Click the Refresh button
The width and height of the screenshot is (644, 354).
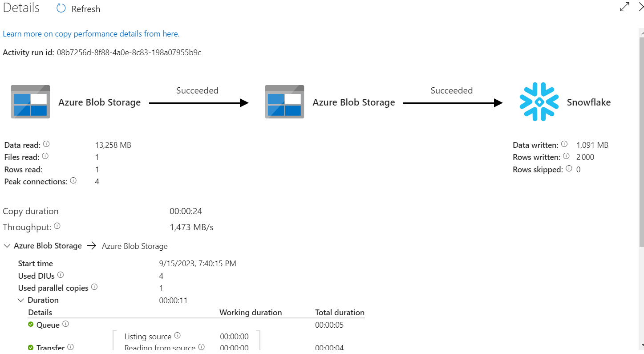point(78,9)
